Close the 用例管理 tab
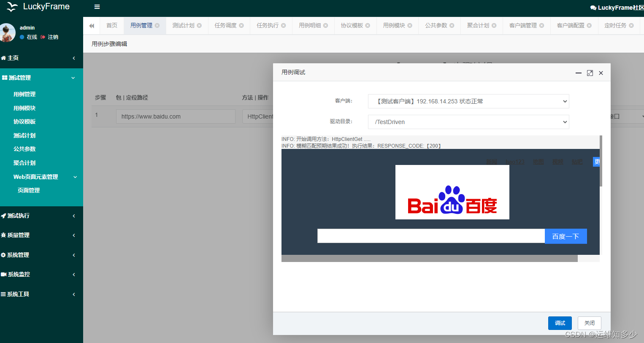Screen dimensions: 644x343 coord(157,25)
